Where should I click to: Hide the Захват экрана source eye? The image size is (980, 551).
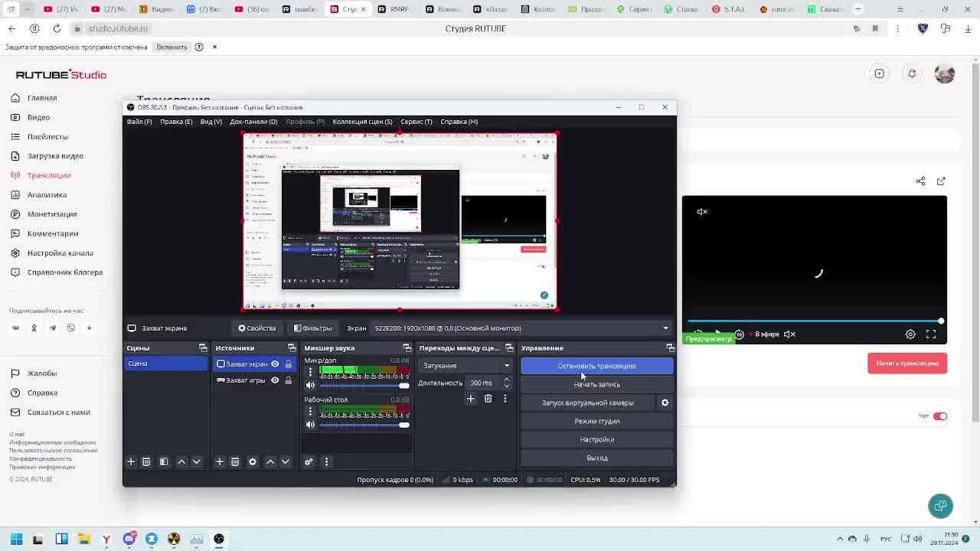(275, 364)
